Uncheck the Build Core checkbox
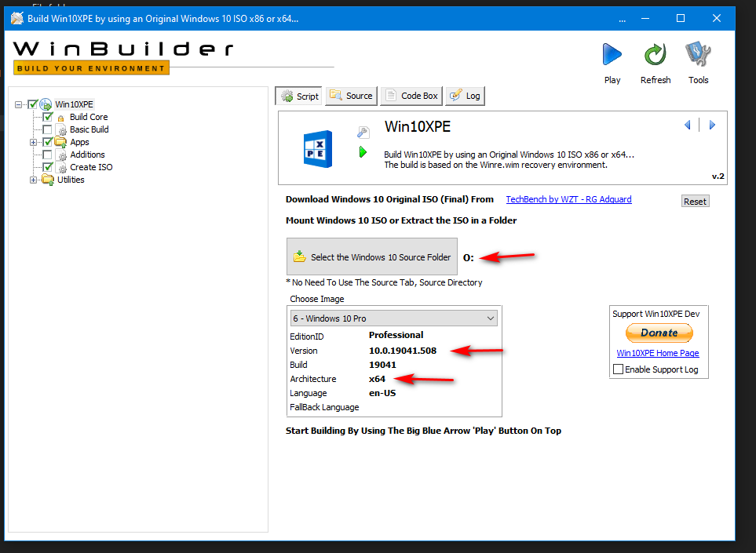The width and height of the screenshot is (756, 553). point(47,117)
